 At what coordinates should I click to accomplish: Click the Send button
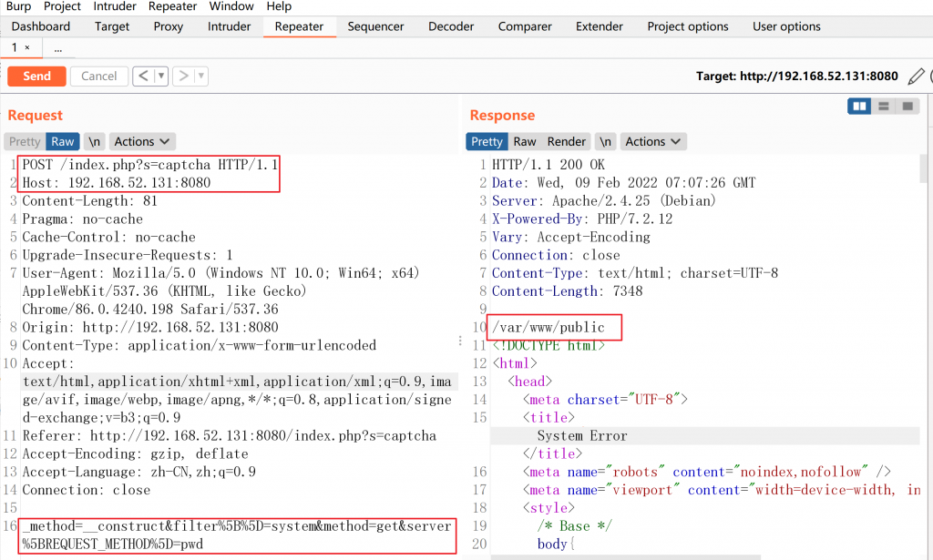pyautogui.click(x=36, y=76)
